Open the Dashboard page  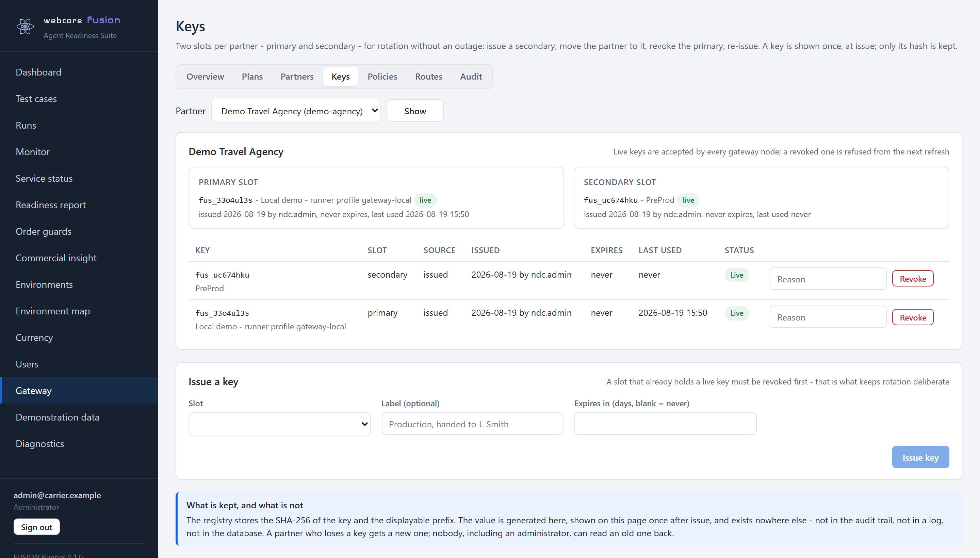tap(38, 72)
